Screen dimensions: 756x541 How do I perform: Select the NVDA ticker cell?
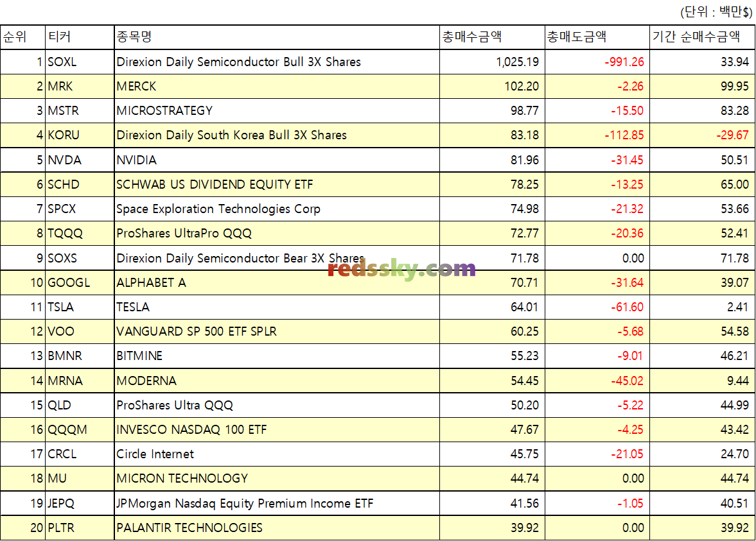(80, 160)
